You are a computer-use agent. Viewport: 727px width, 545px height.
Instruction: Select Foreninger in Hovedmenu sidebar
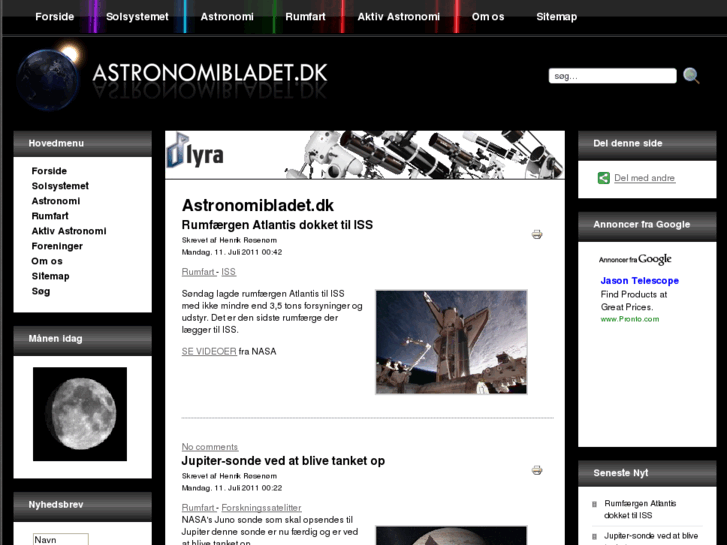(x=57, y=246)
